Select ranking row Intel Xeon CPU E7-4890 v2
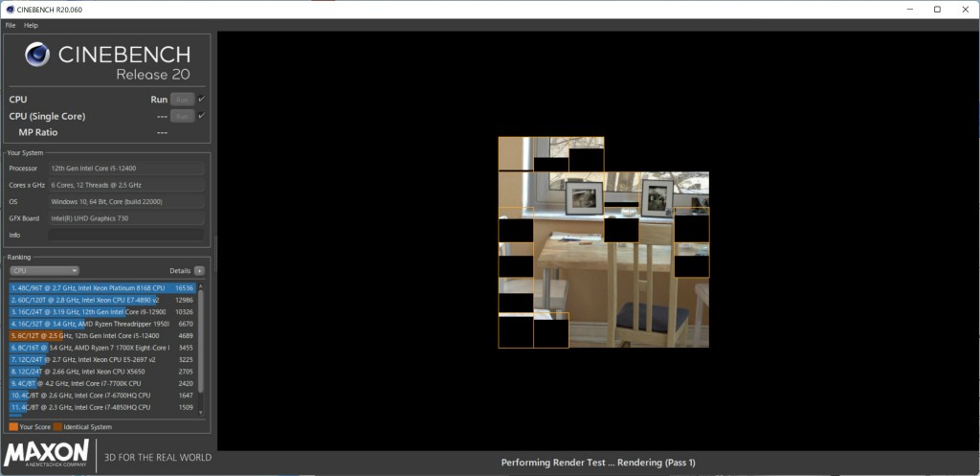Viewport: 980px width, 476px height. 102,300
